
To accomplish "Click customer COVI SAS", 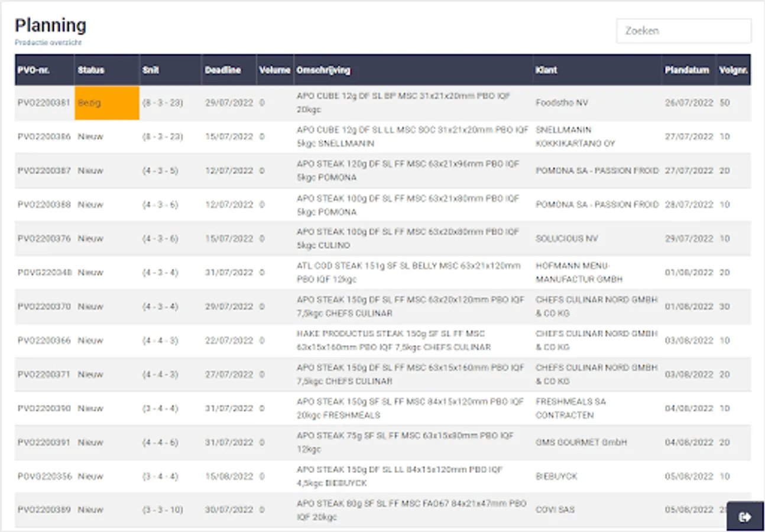I will pos(555,510).
